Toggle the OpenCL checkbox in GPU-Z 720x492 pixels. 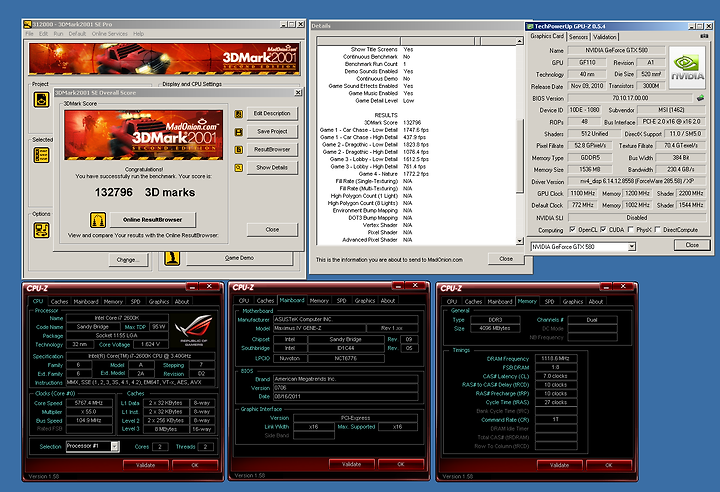(573, 229)
